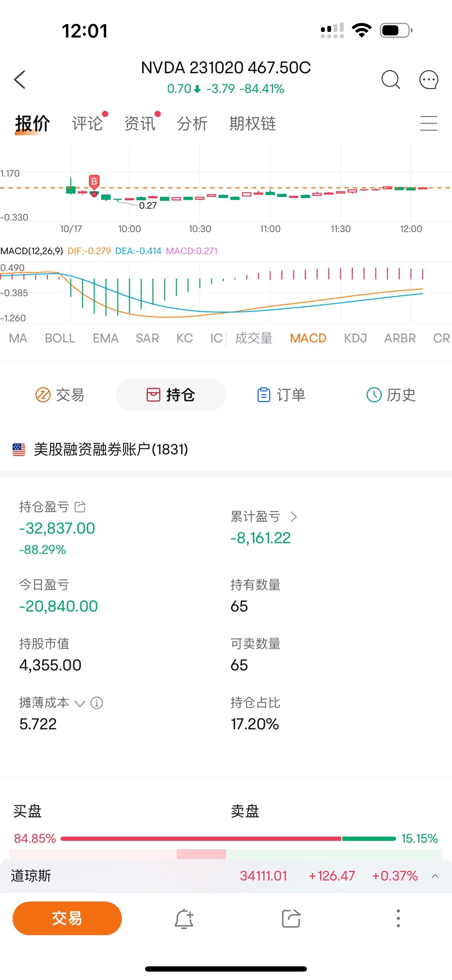Tap the B buy marker on chart
Viewport: 452px width, 980px height.
coord(94,182)
